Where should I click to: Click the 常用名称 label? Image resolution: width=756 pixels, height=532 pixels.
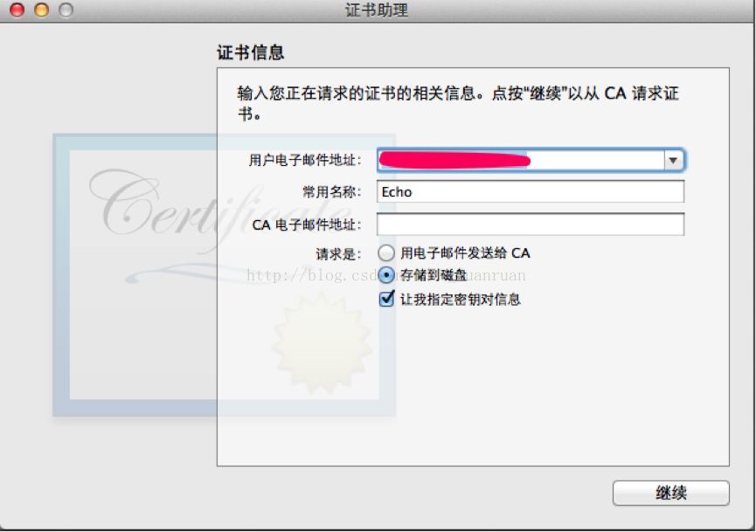332,192
